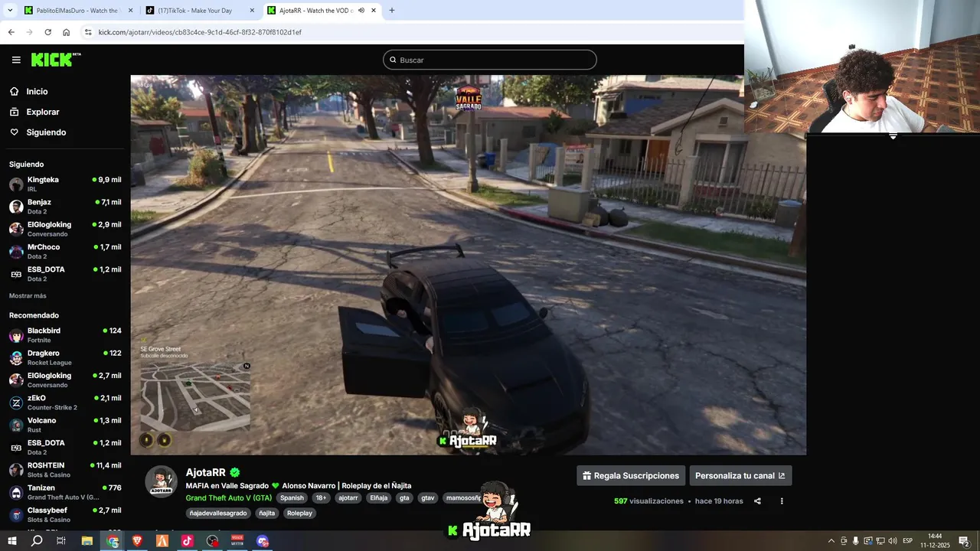Open File Explorer from taskbar
This screenshot has height=551, width=980.
87,541
